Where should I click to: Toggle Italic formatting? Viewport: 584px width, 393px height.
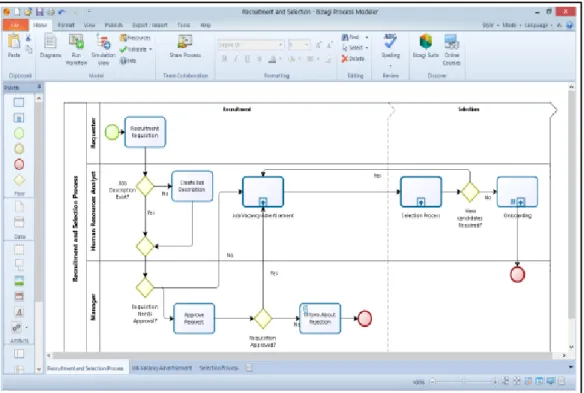coord(236,59)
